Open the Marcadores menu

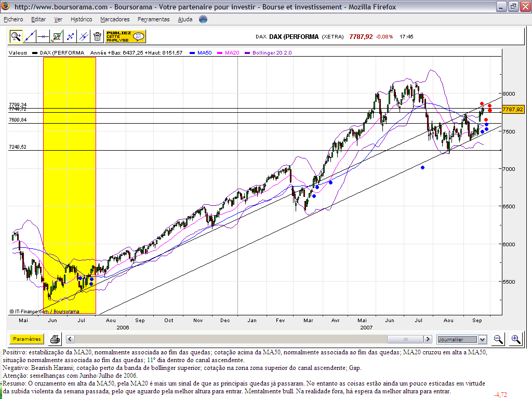tap(115, 19)
